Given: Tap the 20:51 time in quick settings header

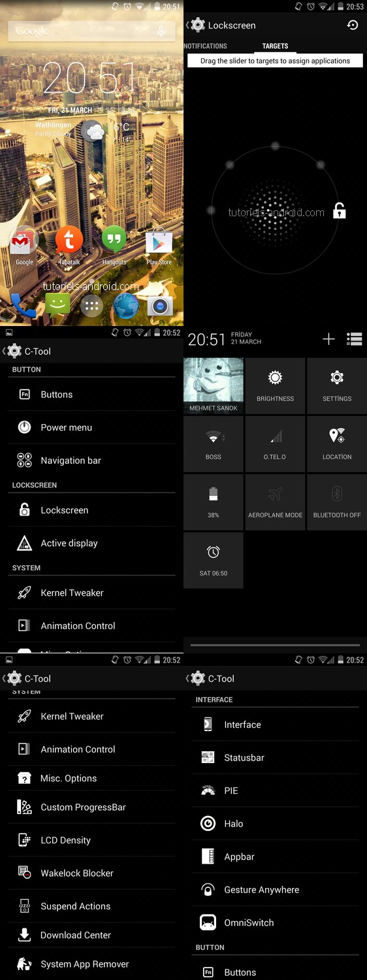Looking at the screenshot, I should (206, 339).
